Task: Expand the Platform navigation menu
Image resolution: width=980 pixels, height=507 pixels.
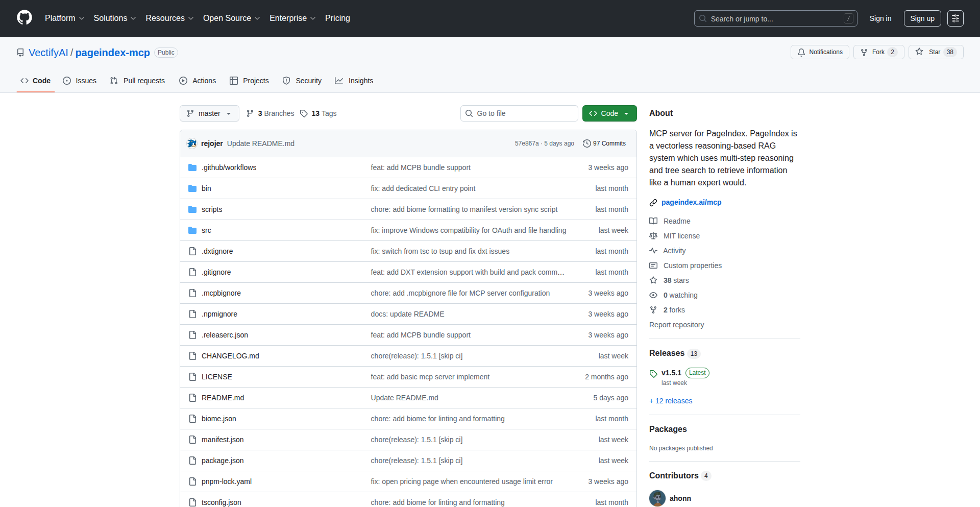Action: (64, 18)
